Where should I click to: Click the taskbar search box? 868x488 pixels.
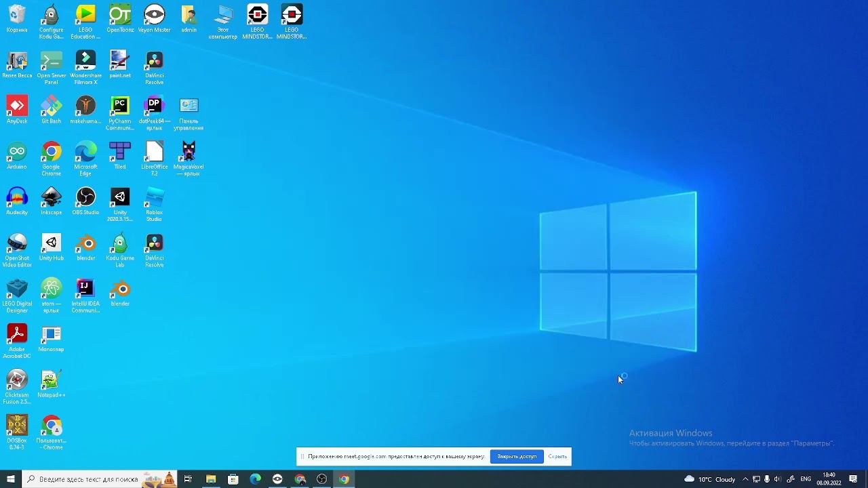pos(100,479)
